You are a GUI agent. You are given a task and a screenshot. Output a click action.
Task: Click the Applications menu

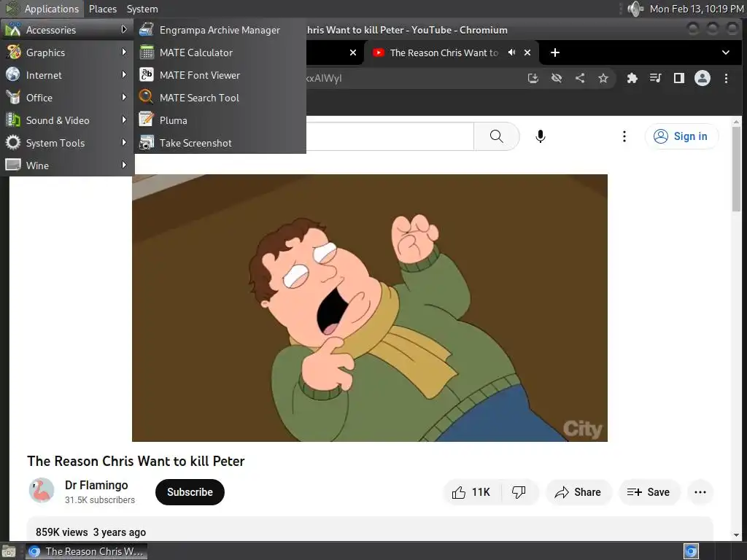[x=42, y=9]
